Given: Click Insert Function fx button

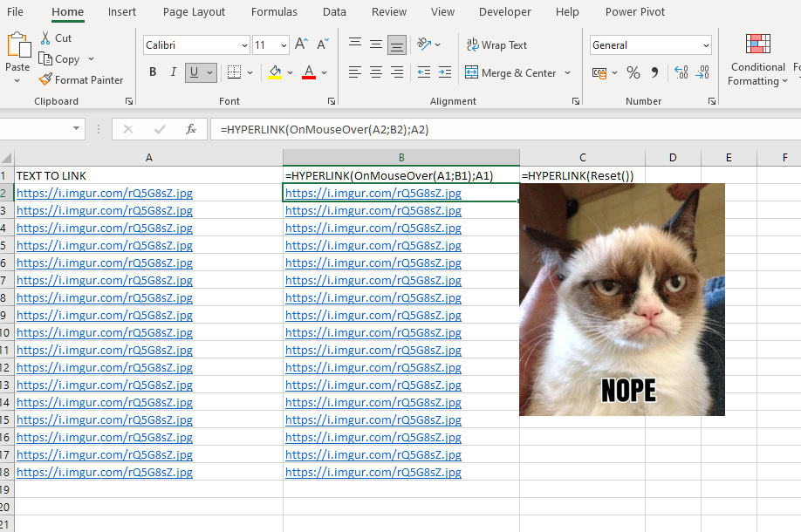Looking at the screenshot, I should (x=191, y=129).
